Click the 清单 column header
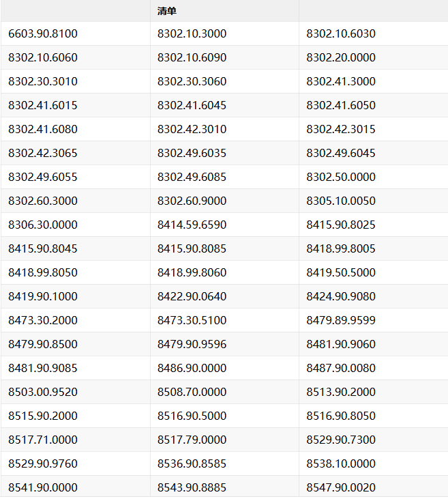 168,11
